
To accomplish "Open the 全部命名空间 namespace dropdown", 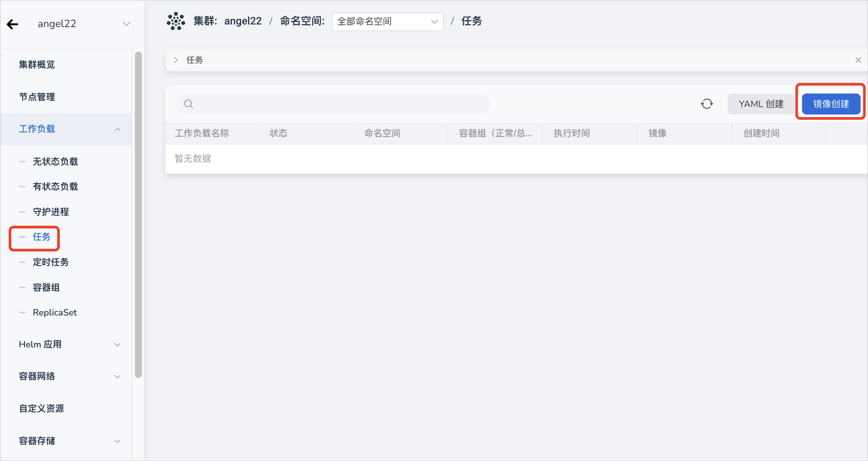I will (387, 21).
